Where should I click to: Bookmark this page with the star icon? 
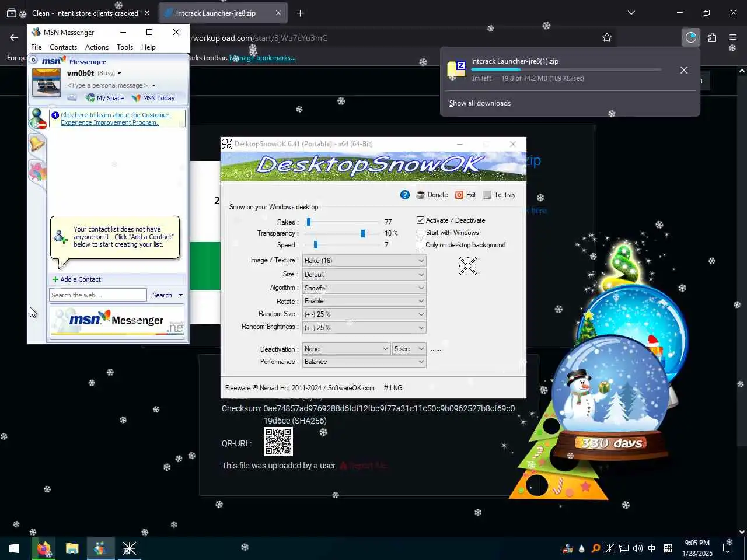pos(607,37)
